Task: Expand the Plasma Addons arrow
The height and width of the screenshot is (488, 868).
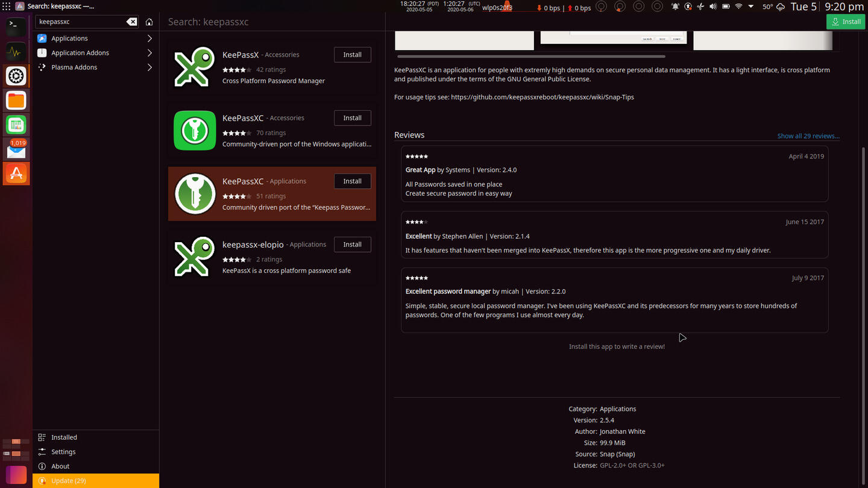Action: point(149,67)
